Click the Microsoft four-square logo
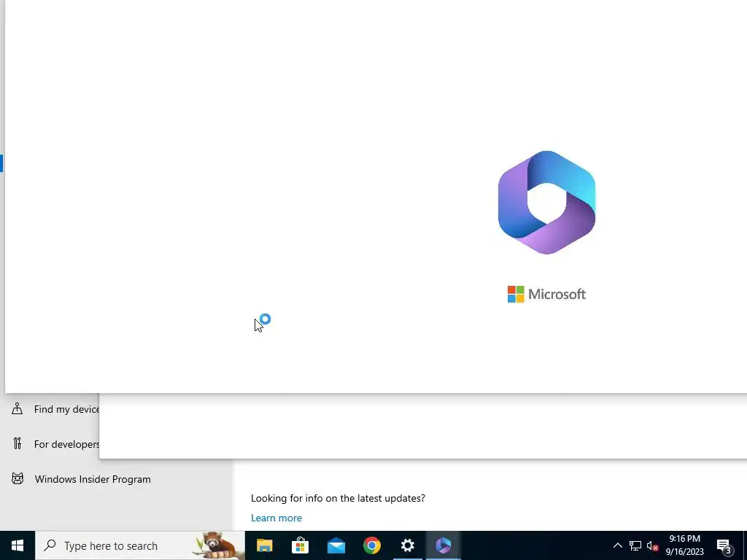 coord(516,295)
